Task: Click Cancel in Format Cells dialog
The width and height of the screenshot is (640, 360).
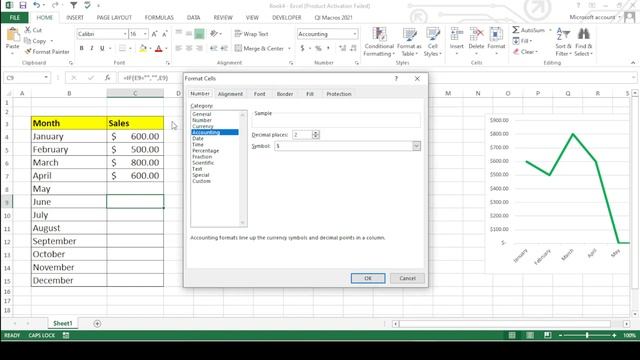Action: (407, 278)
